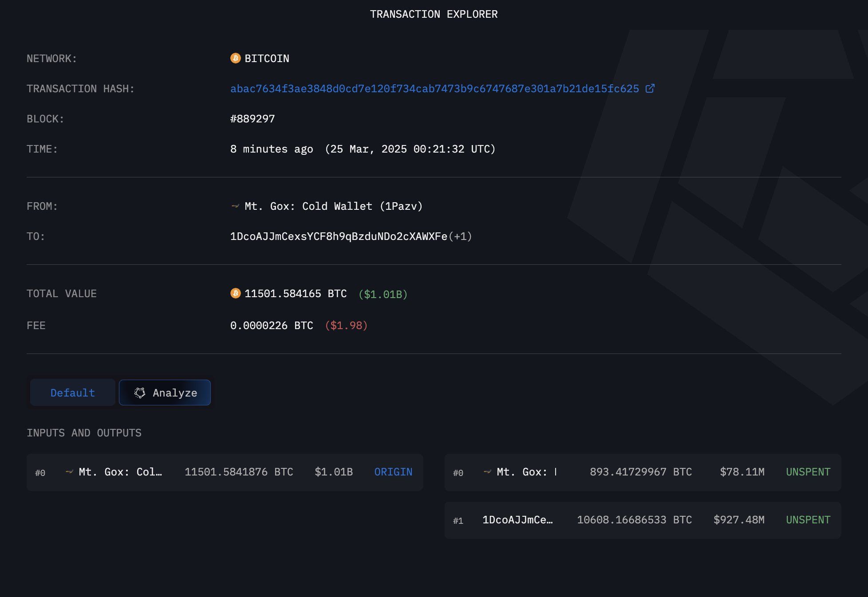
Task: Open Mt. Gox: Cold Wallet (1Pazv) sender
Action: pos(333,206)
